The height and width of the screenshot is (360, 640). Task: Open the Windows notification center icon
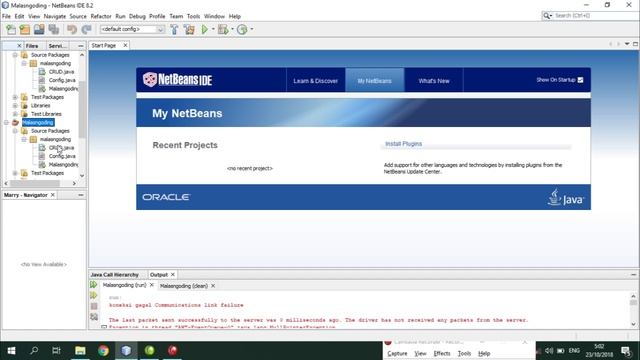[x=626, y=351]
